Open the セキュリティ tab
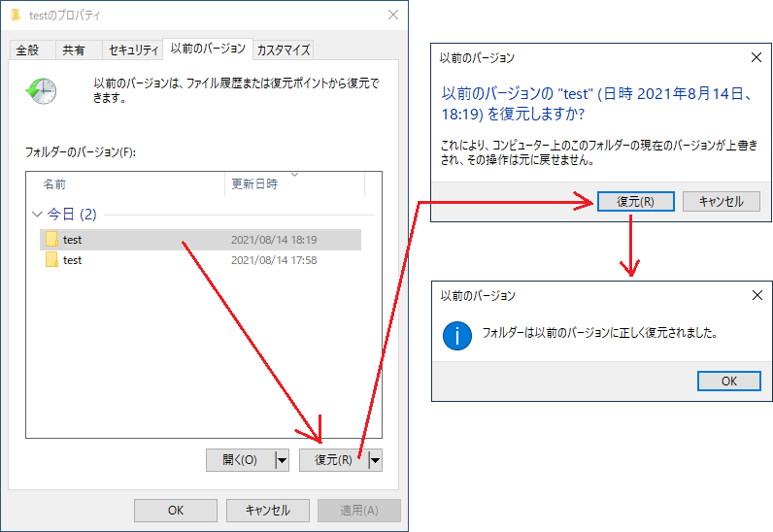 pos(133,50)
